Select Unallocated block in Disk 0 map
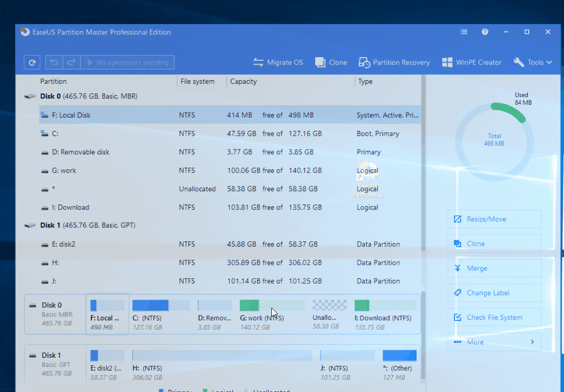This screenshot has width=564, height=392. (329, 312)
